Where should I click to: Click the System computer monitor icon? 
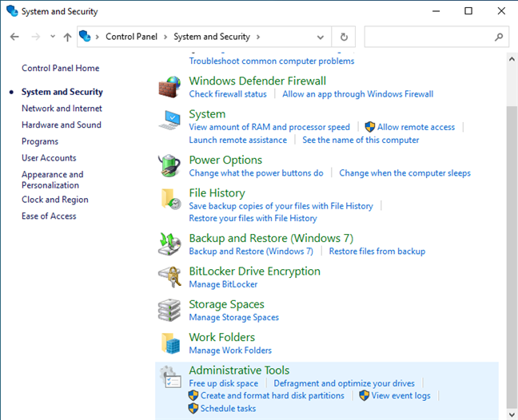coord(169,120)
